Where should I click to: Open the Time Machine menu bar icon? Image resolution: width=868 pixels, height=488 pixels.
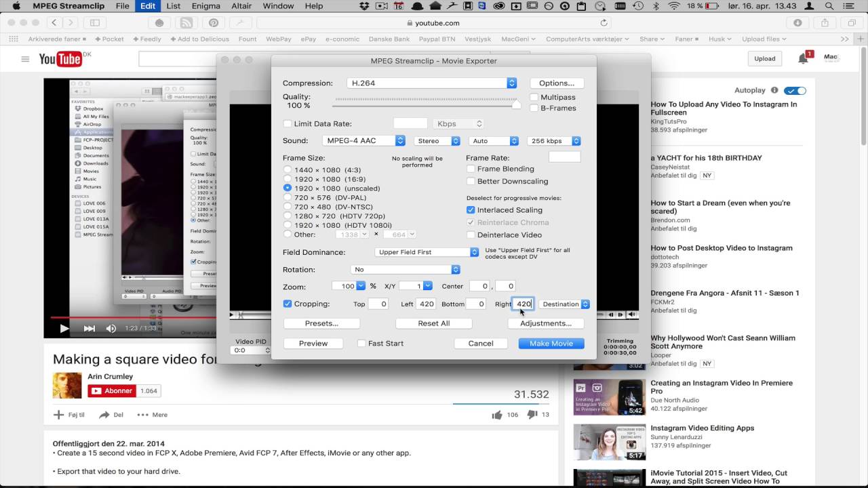tap(638, 6)
